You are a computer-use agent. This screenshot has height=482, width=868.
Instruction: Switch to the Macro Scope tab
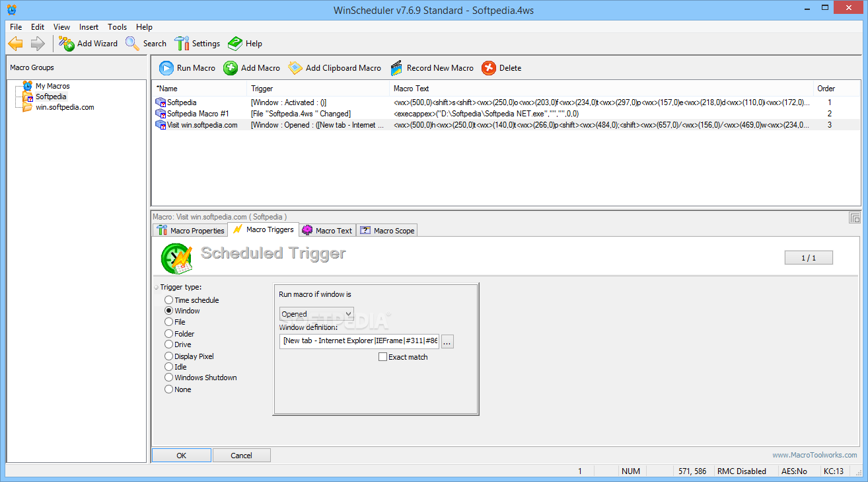tap(387, 230)
